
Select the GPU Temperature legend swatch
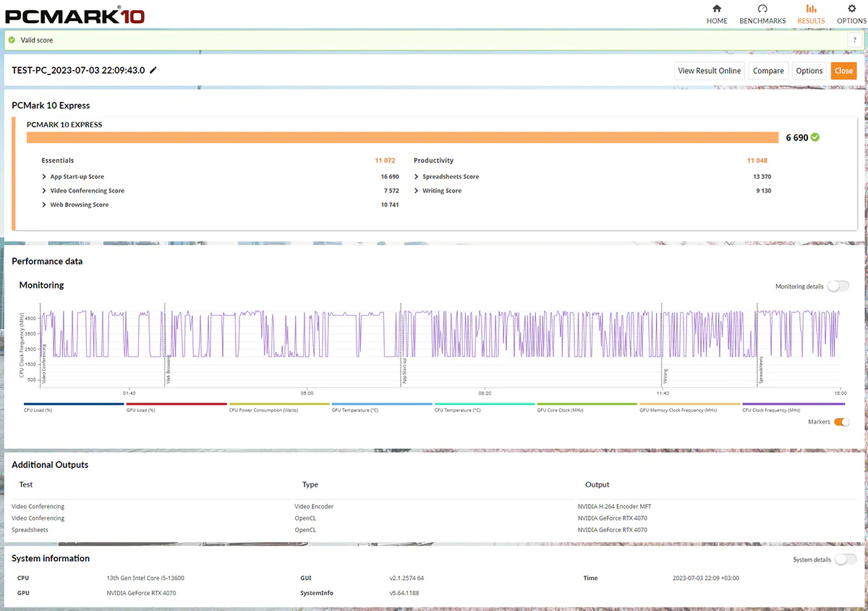382,404
